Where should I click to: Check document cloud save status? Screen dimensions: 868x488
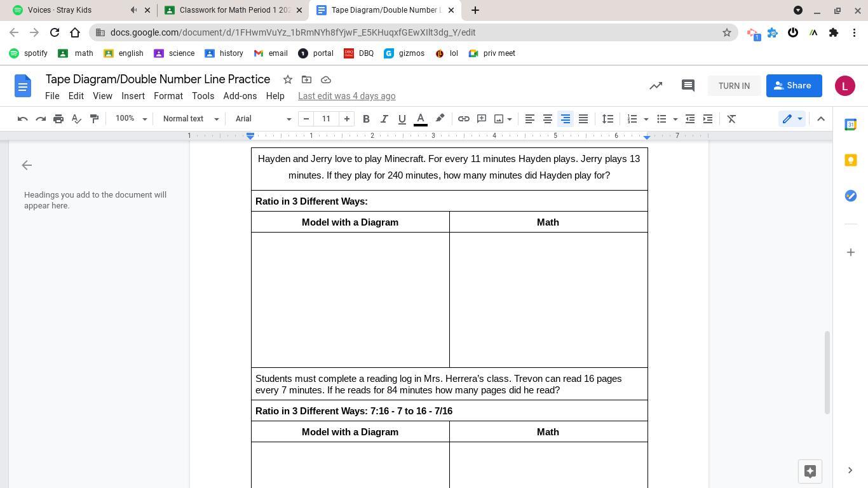(x=326, y=79)
